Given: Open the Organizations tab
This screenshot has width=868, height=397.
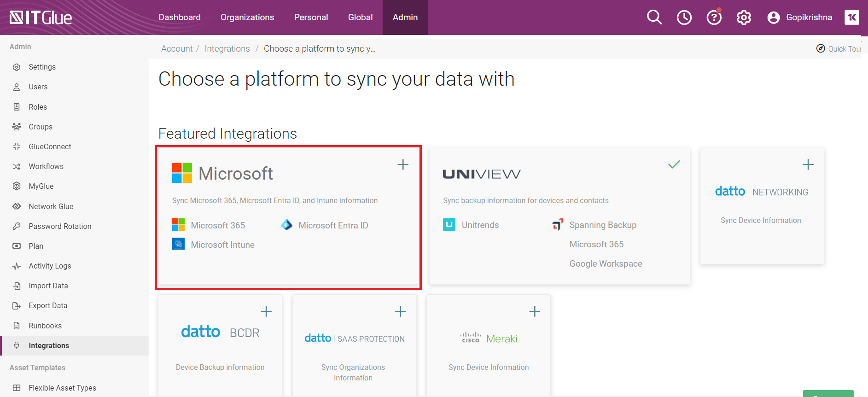Looking at the screenshot, I should point(247,18).
